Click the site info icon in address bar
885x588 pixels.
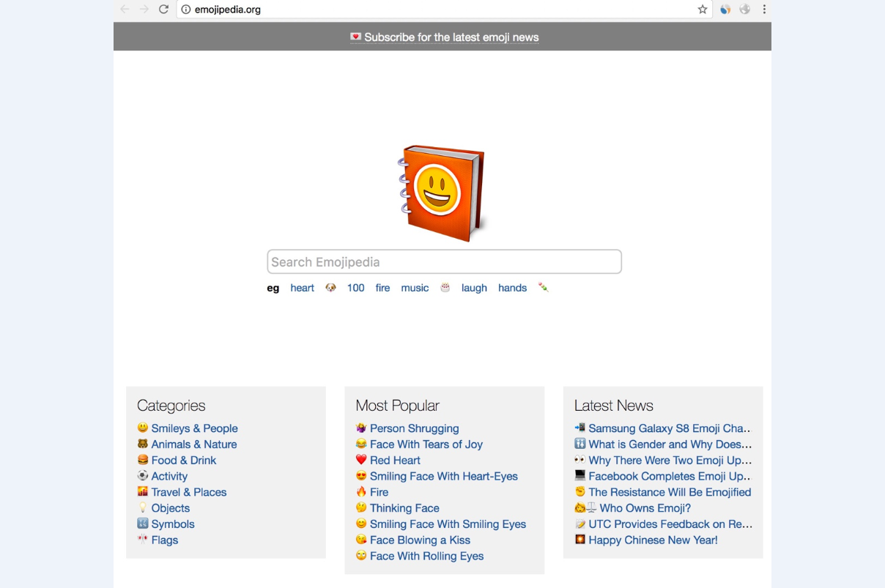click(186, 10)
